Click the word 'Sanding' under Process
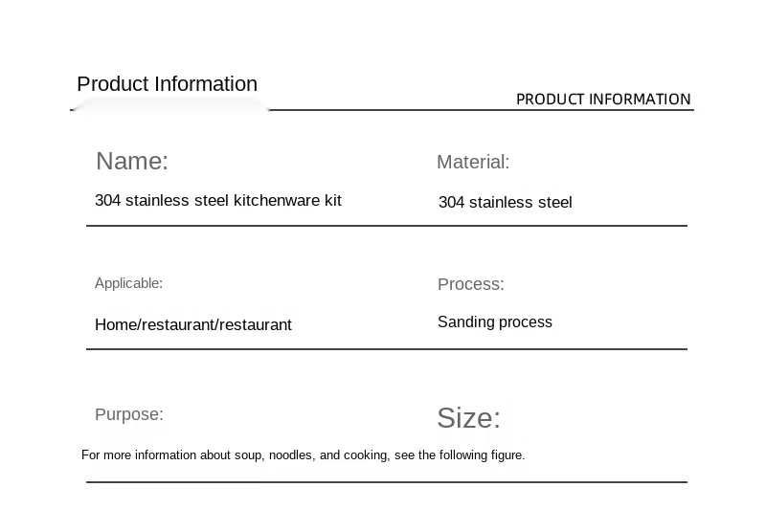 [466, 322]
